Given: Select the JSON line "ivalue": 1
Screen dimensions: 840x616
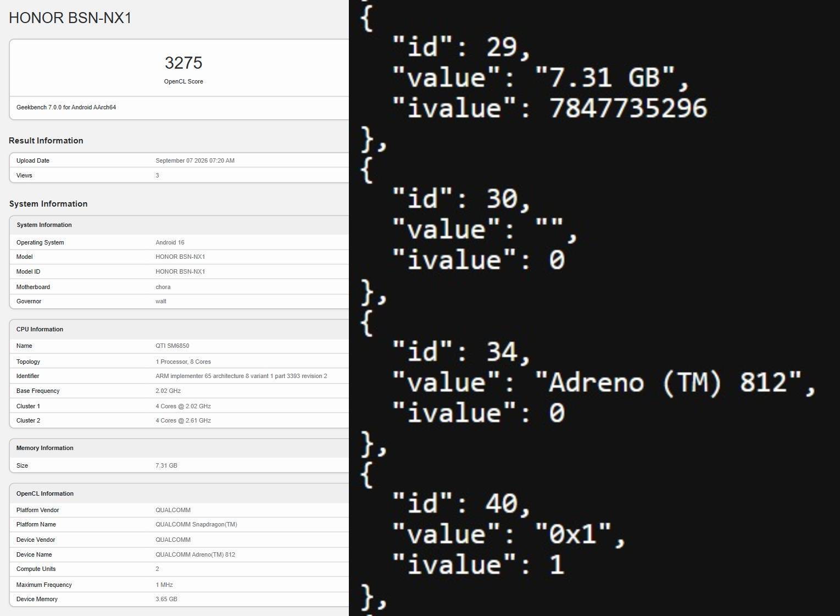Looking at the screenshot, I should click(478, 564).
